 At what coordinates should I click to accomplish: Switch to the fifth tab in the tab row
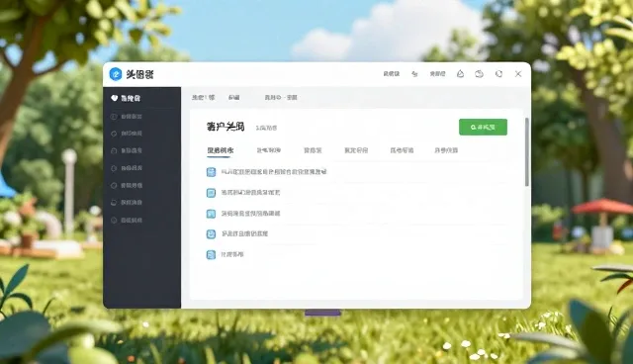pos(402,150)
